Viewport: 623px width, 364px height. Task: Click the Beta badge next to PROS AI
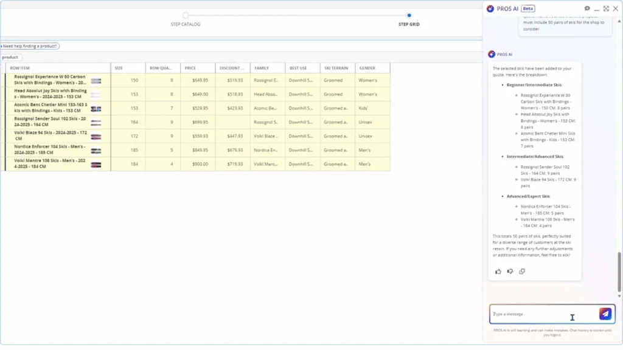click(x=528, y=9)
